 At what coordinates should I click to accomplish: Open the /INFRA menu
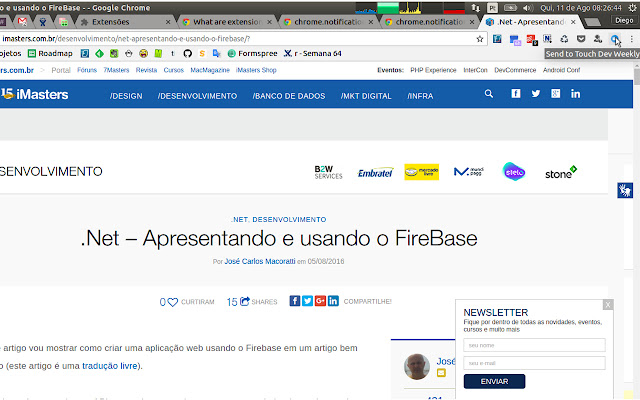pyautogui.click(x=420, y=96)
